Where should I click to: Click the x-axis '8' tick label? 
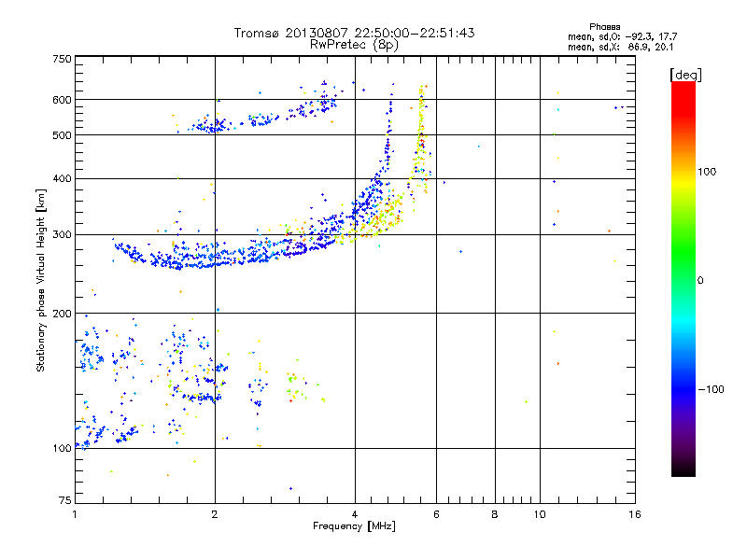(x=495, y=514)
